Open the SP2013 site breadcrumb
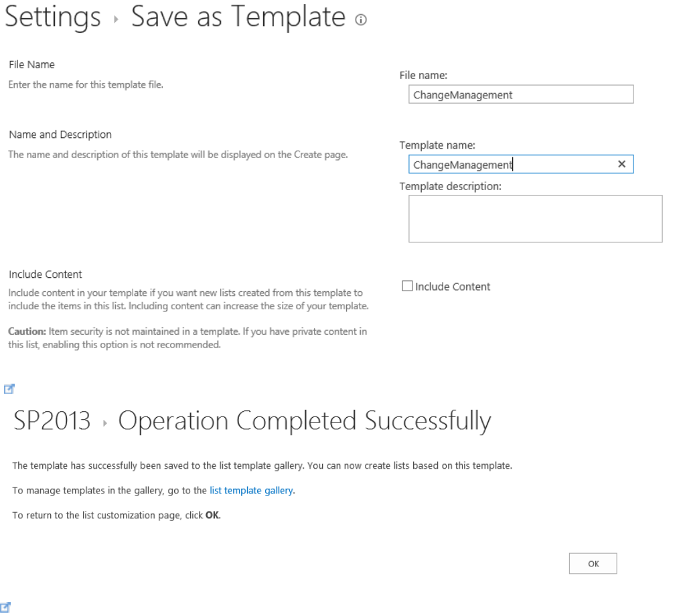This screenshot has width=685, height=616. click(52, 421)
